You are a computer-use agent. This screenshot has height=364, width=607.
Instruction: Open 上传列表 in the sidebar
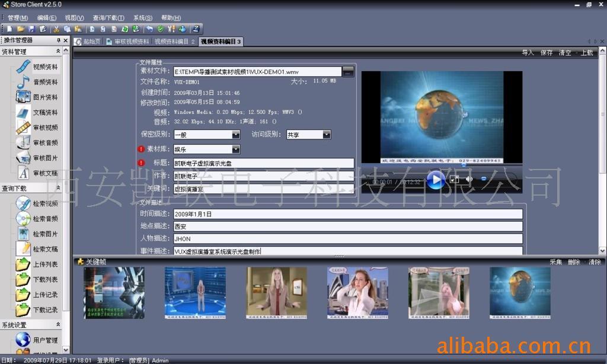pos(37,264)
